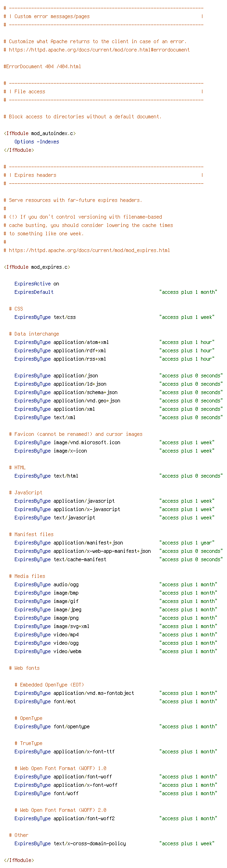Click the opening IfModule mod_expires.c tag
The height and width of the screenshot is (868, 227).
[x=37, y=267]
